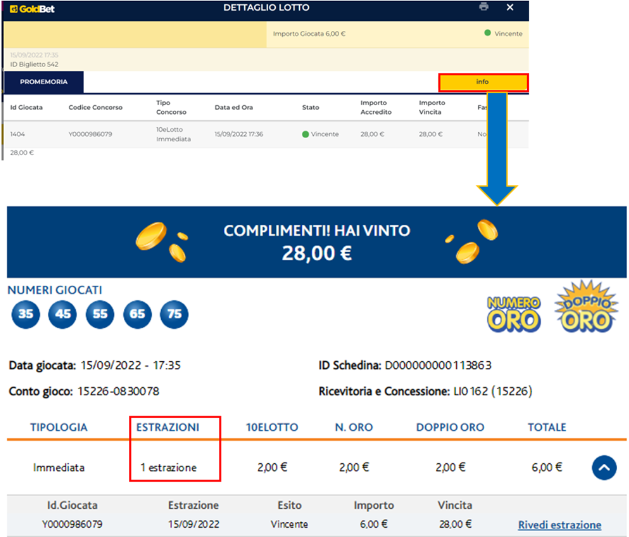The width and height of the screenshot is (629, 537).
Task: Click the Doppio Oro logo
Action: pyautogui.click(x=586, y=307)
